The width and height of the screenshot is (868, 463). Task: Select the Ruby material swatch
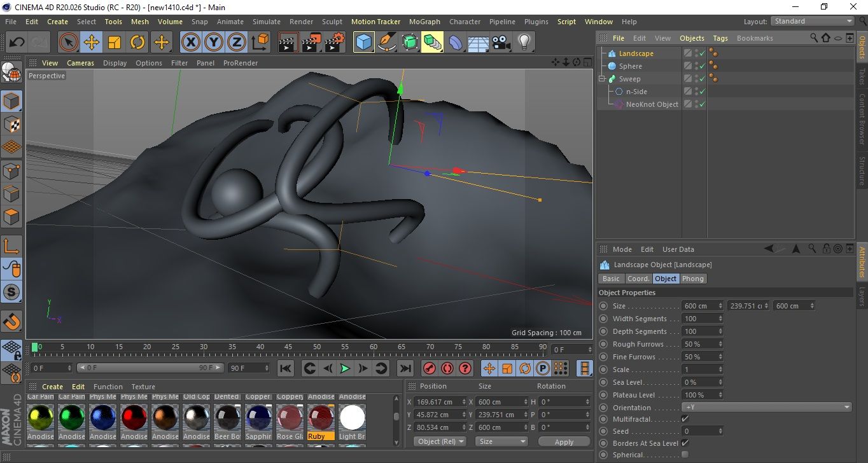point(321,418)
